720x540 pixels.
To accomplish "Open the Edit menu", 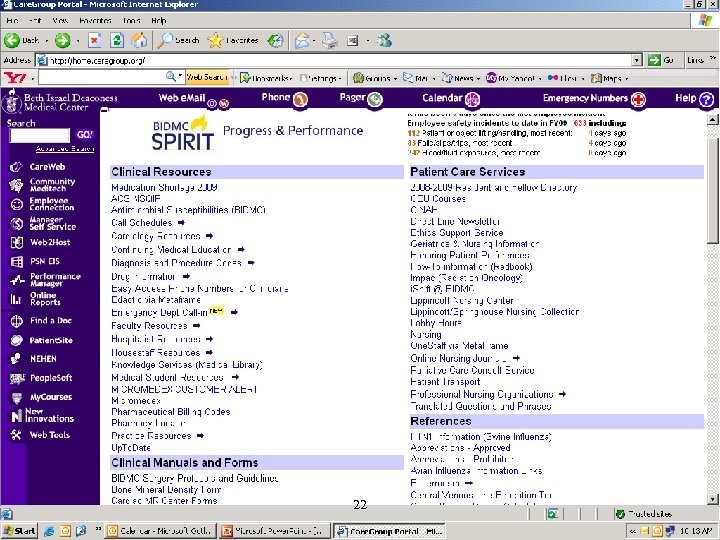I will 35,21.
